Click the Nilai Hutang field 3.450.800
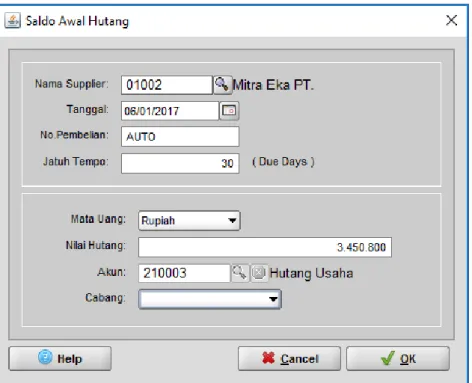Screen dimensions: 472x383 [265, 247]
